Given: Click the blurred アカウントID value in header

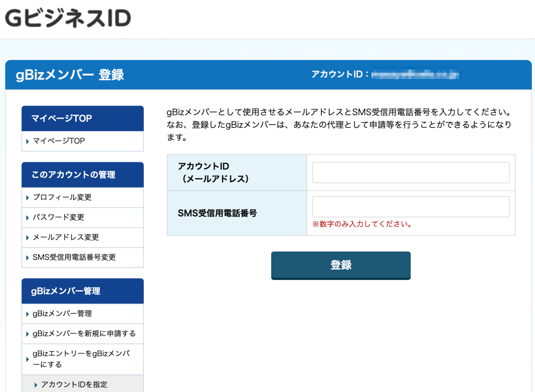Looking at the screenshot, I should tap(415, 74).
